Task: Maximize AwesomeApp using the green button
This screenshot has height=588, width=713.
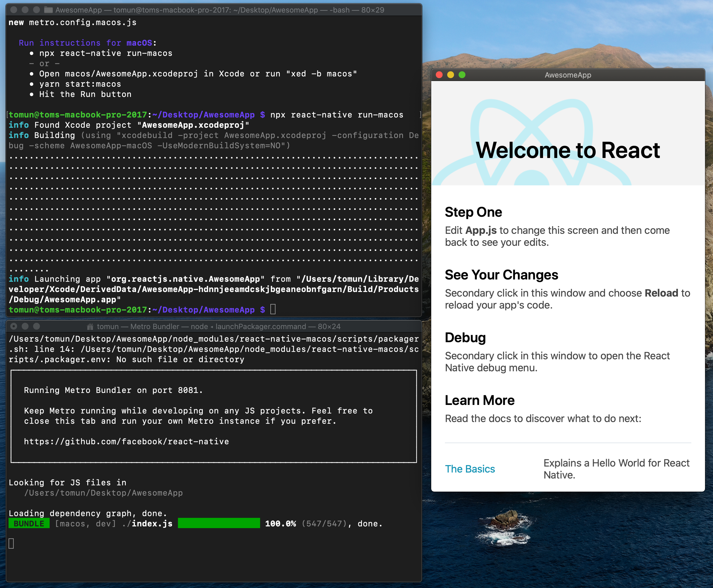Action: [x=462, y=75]
